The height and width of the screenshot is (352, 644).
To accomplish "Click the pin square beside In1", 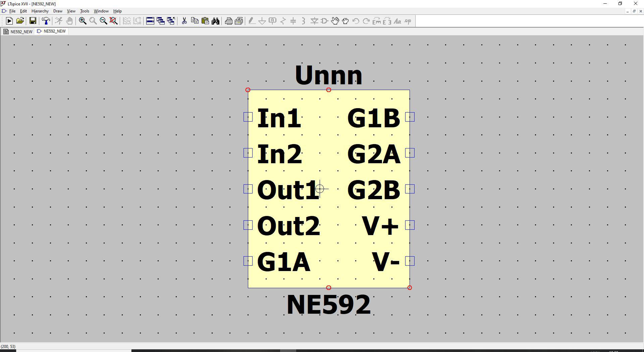I will (x=248, y=117).
